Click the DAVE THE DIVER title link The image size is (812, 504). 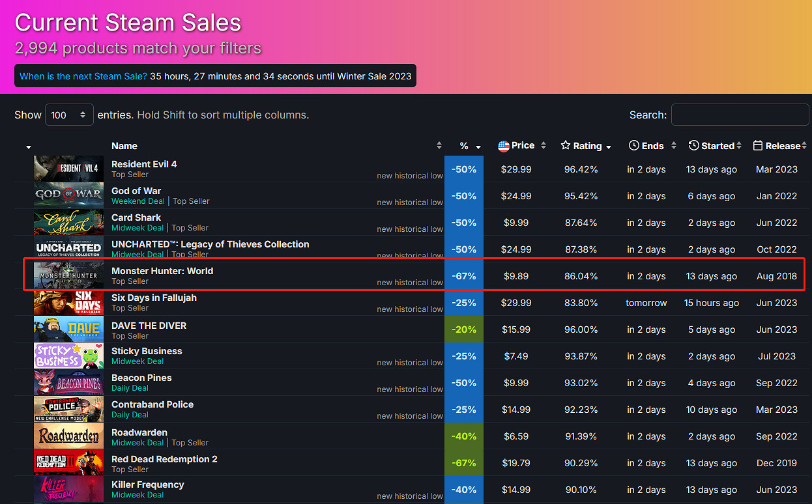pyautogui.click(x=149, y=325)
